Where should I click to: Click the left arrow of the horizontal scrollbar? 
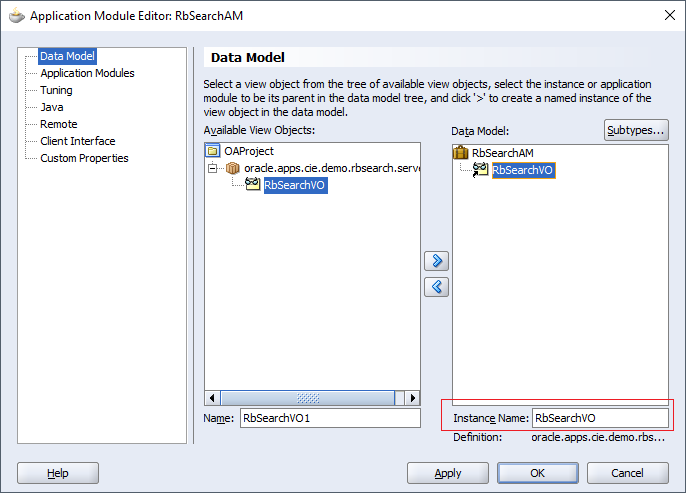(213, 398)
